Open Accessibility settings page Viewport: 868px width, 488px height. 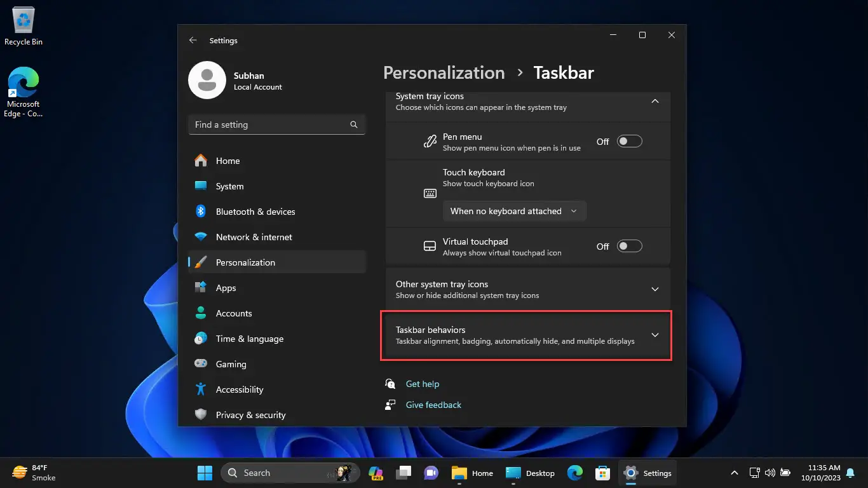(x=277, y=390)
